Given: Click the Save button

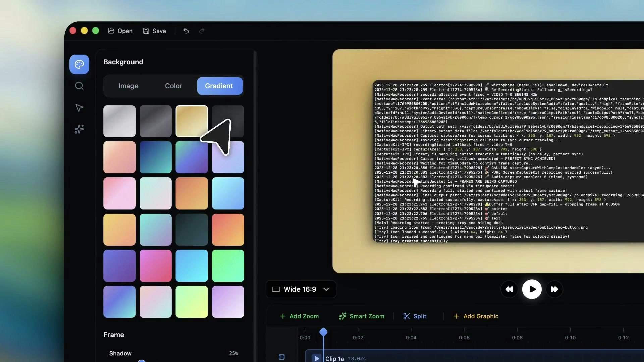Looking at the screenshot, I should tap(155, 31).
